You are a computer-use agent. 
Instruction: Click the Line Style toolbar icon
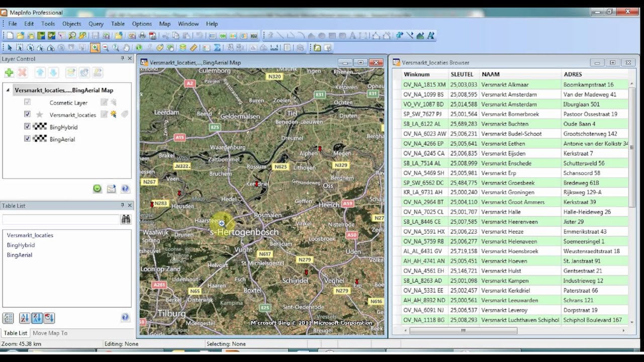(x=410, y=36)
